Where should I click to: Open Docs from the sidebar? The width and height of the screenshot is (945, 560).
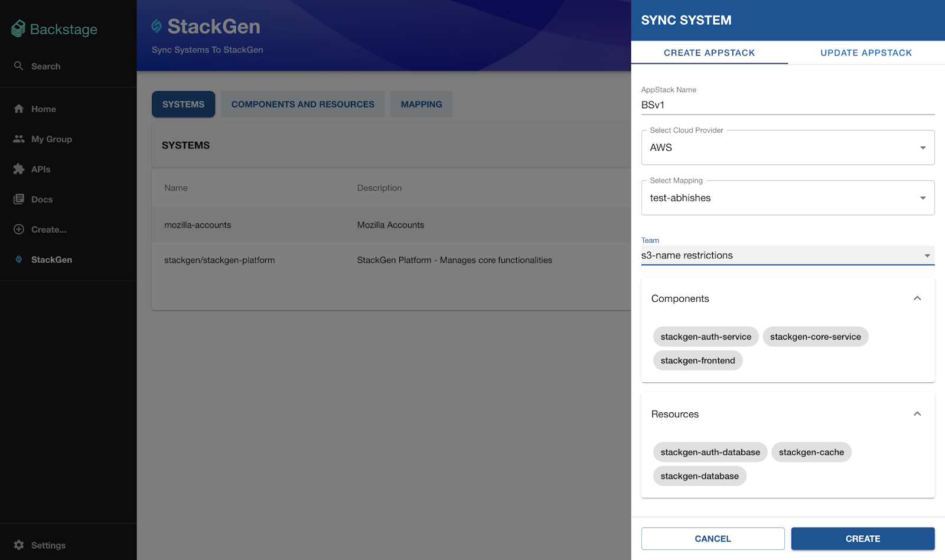coord(68,199)
